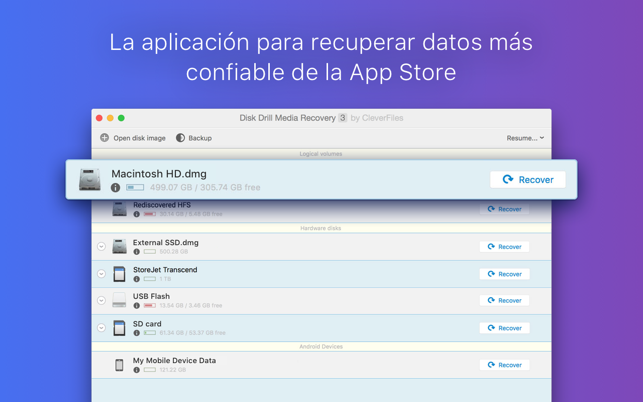
Task: Expand the SD card row
Action: (x=101, y=328)
